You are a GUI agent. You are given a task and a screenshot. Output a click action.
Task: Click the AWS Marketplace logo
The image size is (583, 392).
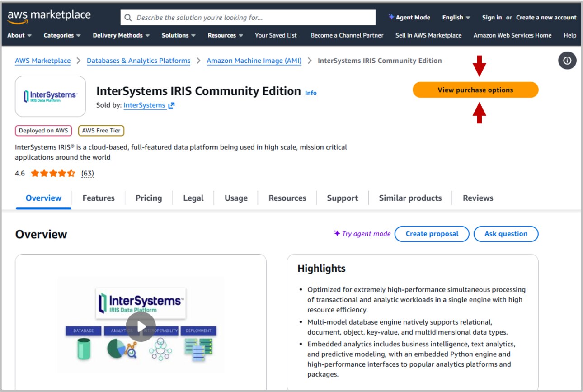click(49, 15)
